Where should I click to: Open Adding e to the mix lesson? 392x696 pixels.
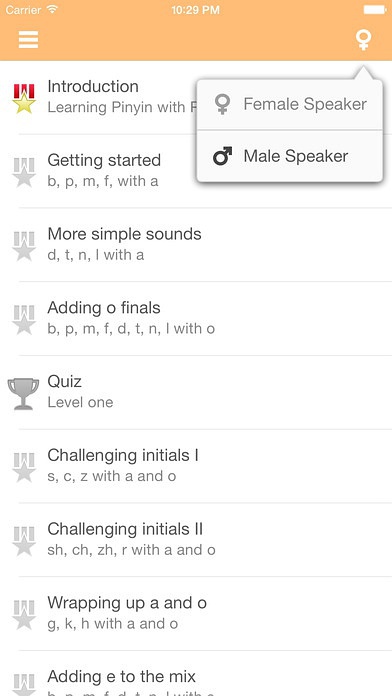click(x=196, y=674)
